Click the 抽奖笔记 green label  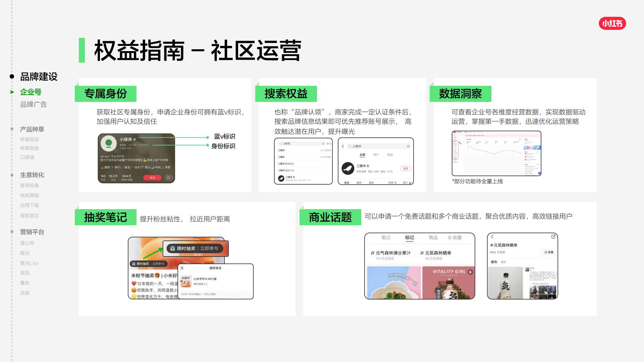coord(106,217)
